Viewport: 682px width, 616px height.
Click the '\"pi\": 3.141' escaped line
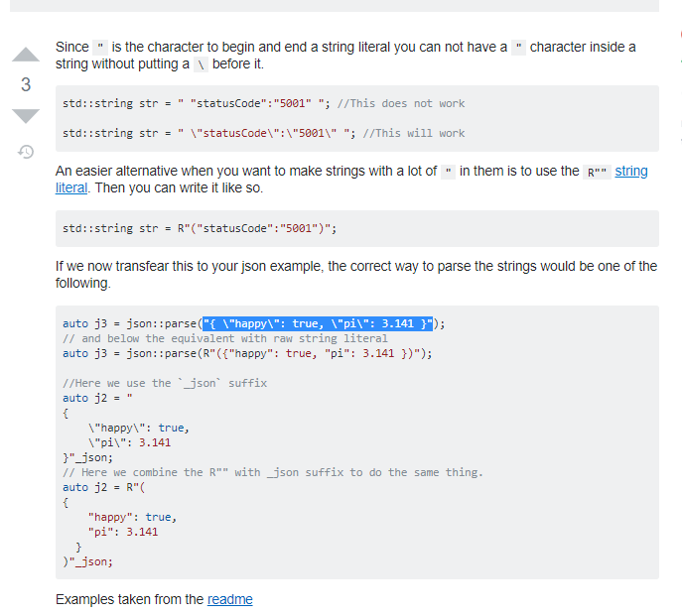point(129,442)
